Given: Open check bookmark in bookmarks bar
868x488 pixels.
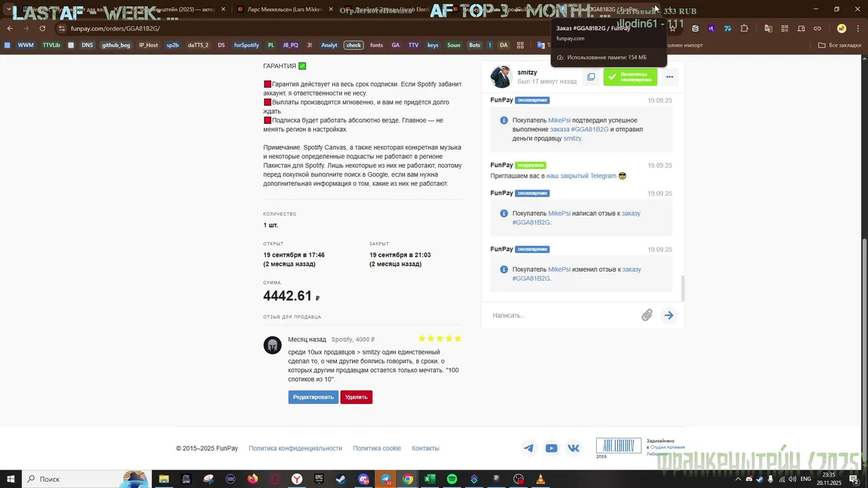Looking at the screenshot, I should tap(353, 45).
